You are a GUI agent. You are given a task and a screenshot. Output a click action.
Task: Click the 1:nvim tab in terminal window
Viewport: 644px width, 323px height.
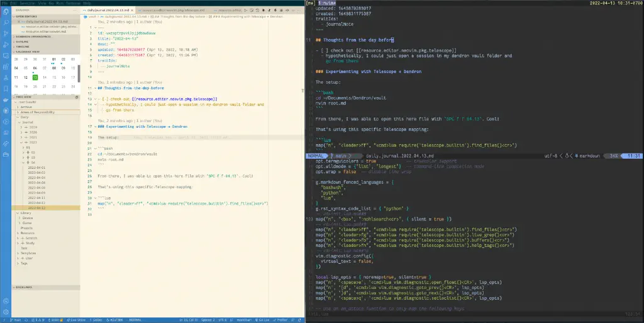click(x=326, y=3)
